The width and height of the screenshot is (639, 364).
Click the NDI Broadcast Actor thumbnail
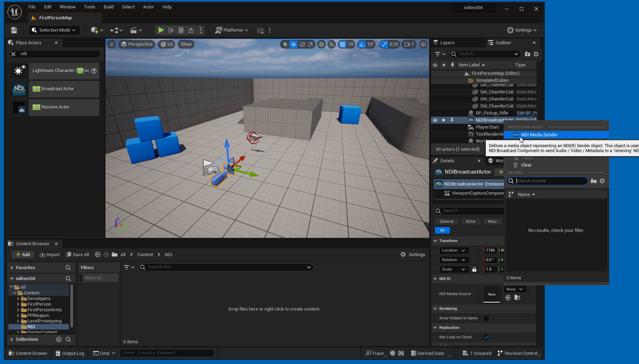pos(19,89)
